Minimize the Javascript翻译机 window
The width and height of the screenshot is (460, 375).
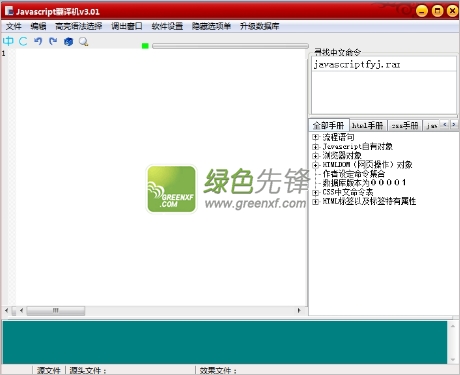pos(422,11)
